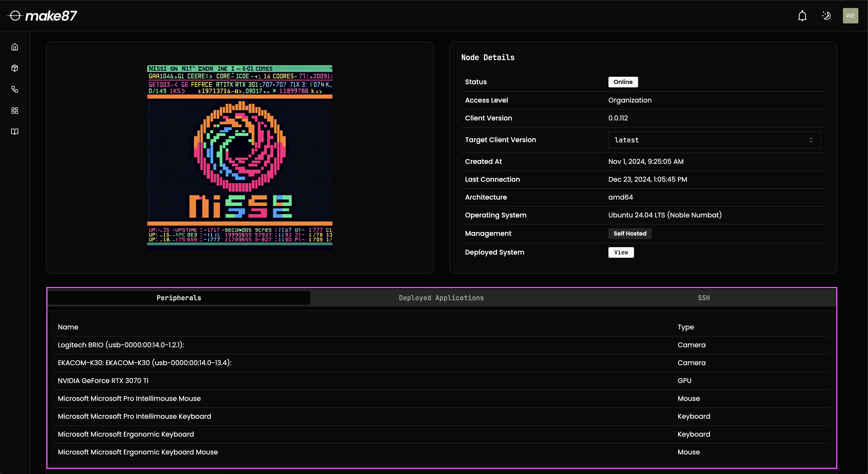Image resolution: width=868 pixels, height=474 pixels.
Task: Click the Ubuntu 24.04 LTS operating system value
Action: 664,215
